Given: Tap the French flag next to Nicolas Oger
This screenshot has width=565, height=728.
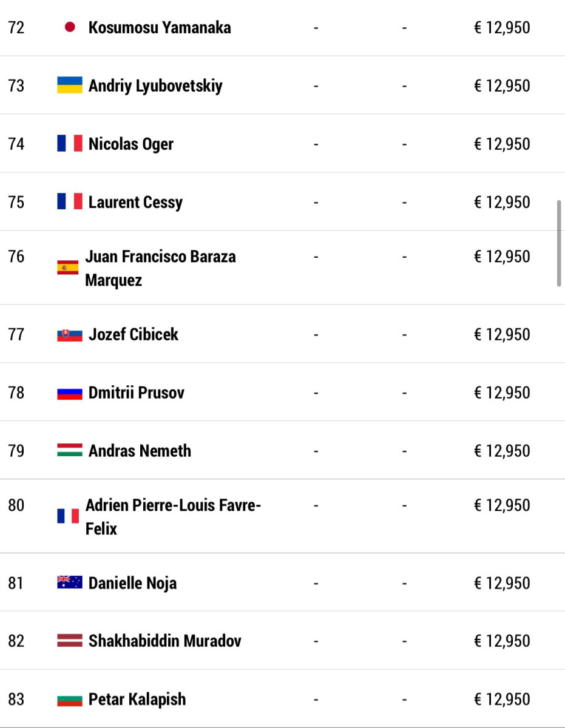Looking at the screenshot, I should click(70, 144).
